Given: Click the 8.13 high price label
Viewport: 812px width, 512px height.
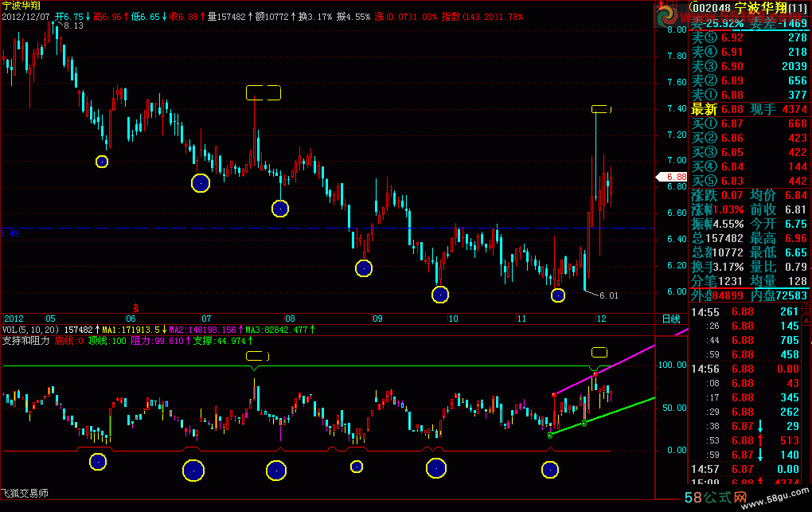Looking at the screenshot, I should point(73,26).
